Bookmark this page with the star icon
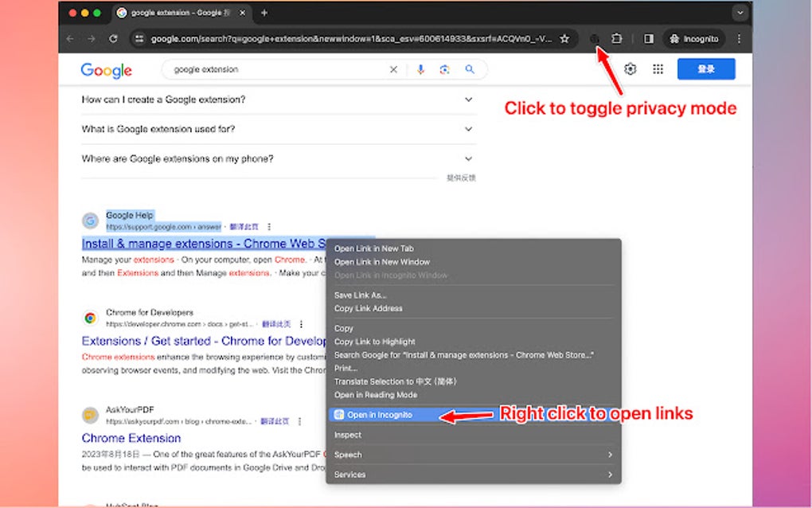Image resolution: width=812 pixels, height=508 pixels. click(x=564, y=39)
